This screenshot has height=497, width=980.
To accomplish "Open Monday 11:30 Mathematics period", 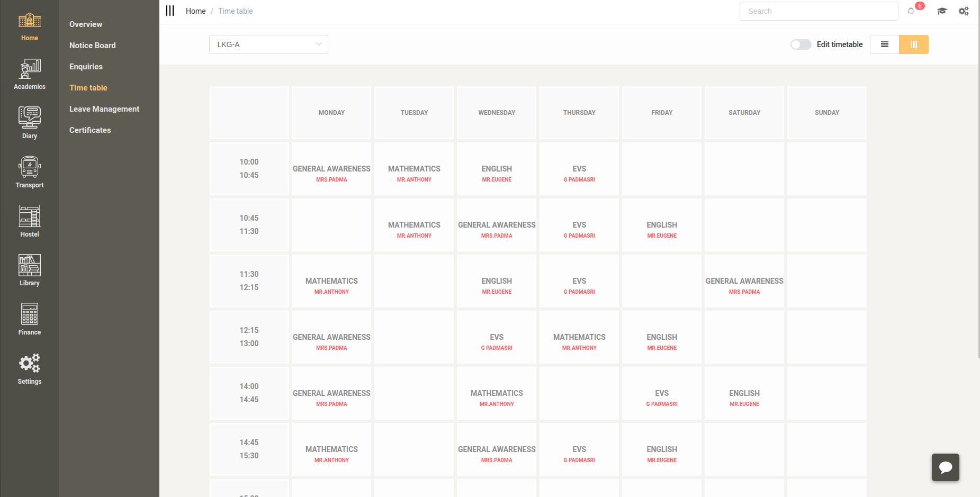I will tap(331, 281).
